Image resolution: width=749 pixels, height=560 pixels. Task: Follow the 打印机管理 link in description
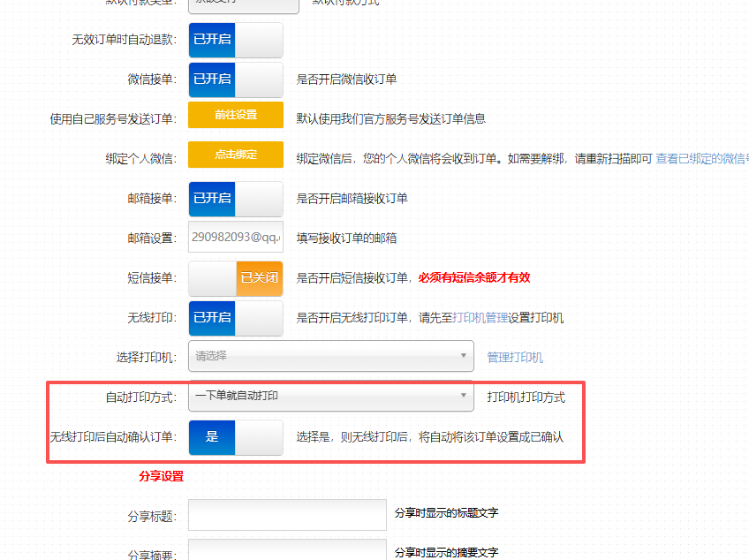[x=480, y=318]
